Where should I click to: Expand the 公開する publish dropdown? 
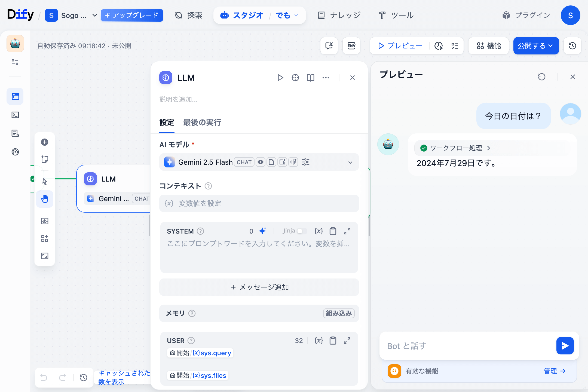[550, 46]
